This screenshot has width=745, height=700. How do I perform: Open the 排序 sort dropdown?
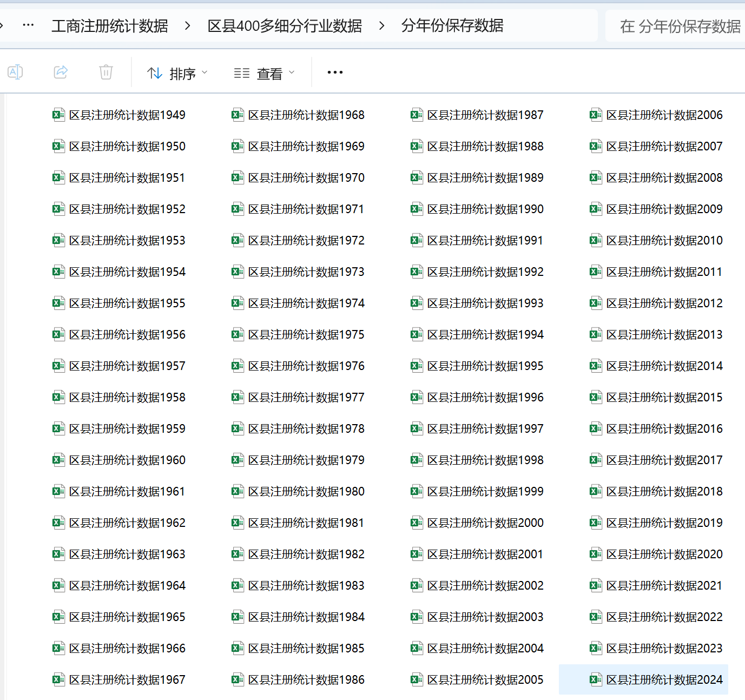[x=177, y=73]
